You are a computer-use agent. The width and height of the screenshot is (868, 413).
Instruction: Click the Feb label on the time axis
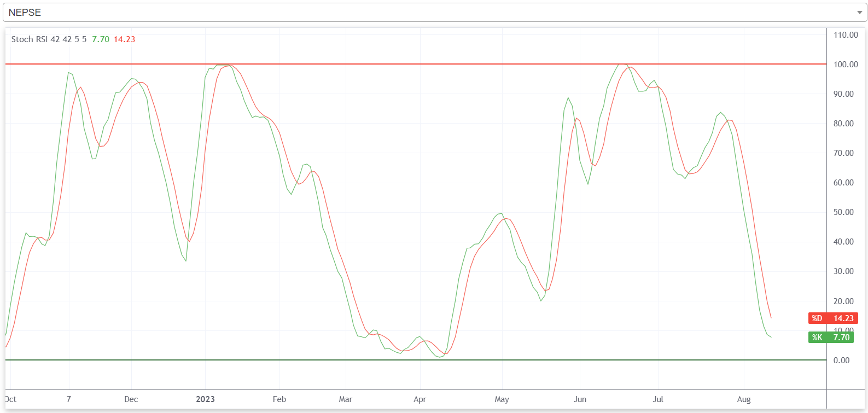pos(279,399)
